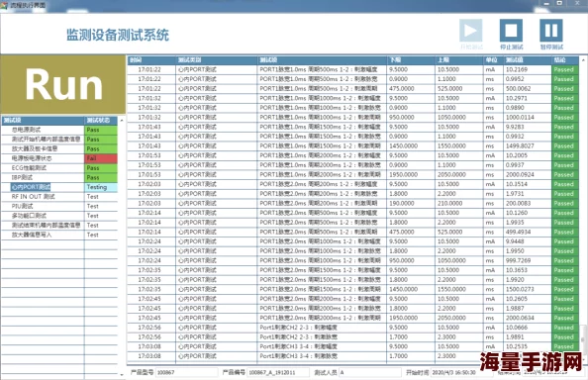The image size is (588, 380).
Task: Click the 产品编号 field showing 100867_A_1912011
Action: [x=278, y=372]
